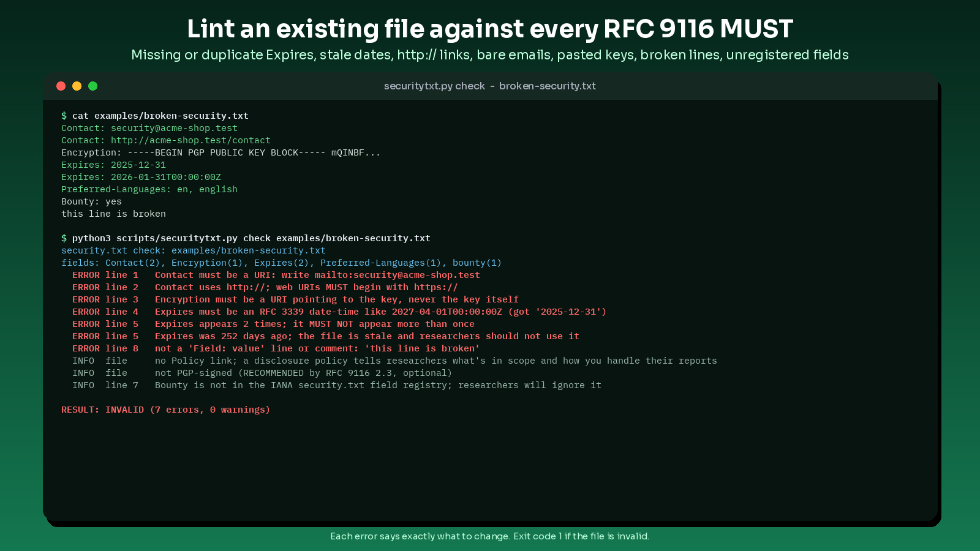Viewport: 980px width, 551px height.
Task: Click the 'fields:' summary line
Action: click(281, 263)
